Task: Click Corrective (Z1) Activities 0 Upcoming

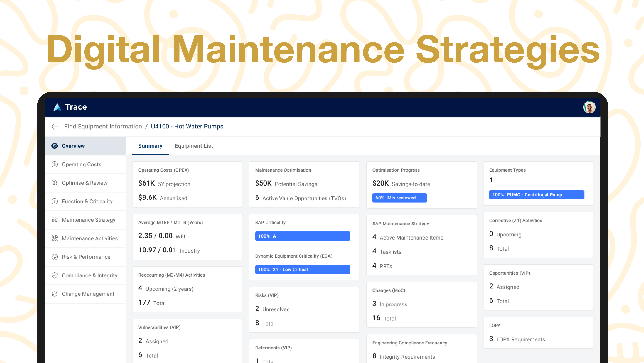Action: [505, 234]
